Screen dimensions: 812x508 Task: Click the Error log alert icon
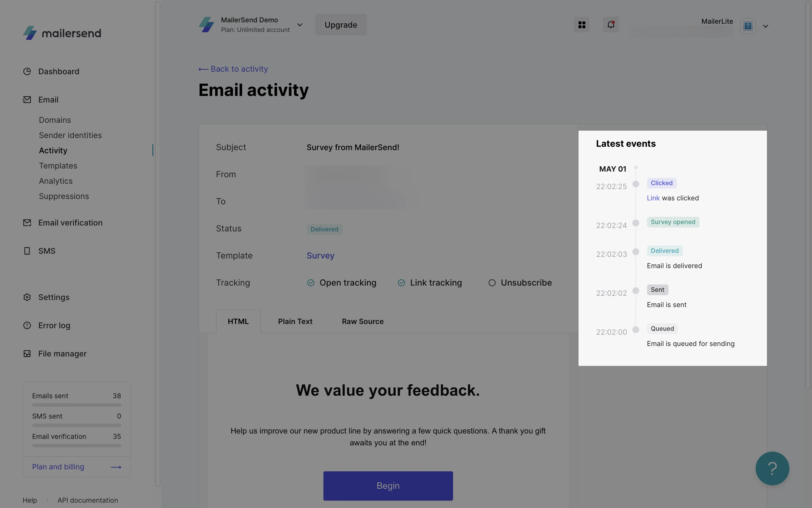pyautogui.click(x=27, y=325)
